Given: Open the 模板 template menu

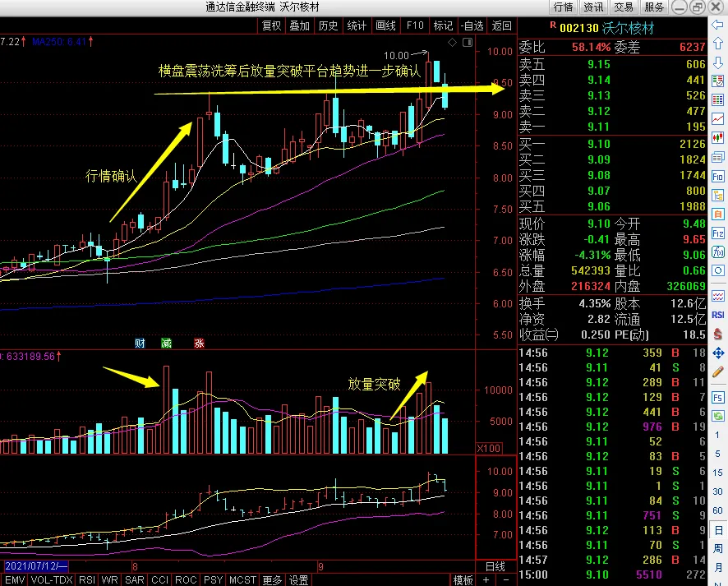Looking at the screenshot, I should 463,580.
